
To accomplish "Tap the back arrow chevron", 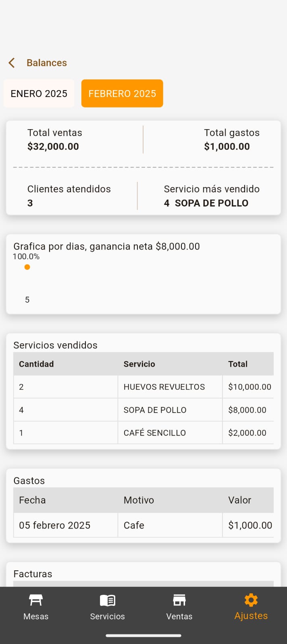I will (x=12, y=63).
